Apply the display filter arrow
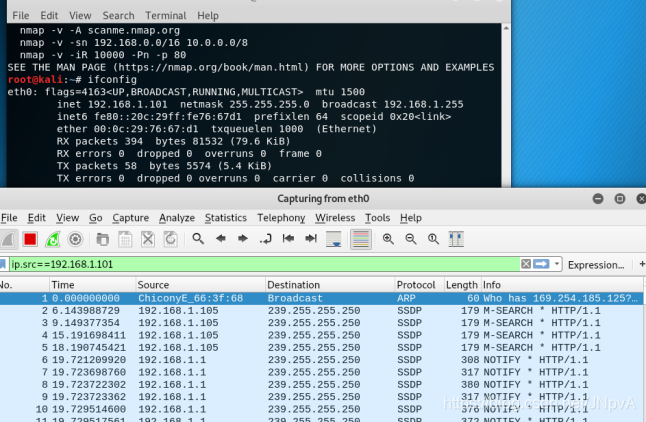 coord(541,264)
